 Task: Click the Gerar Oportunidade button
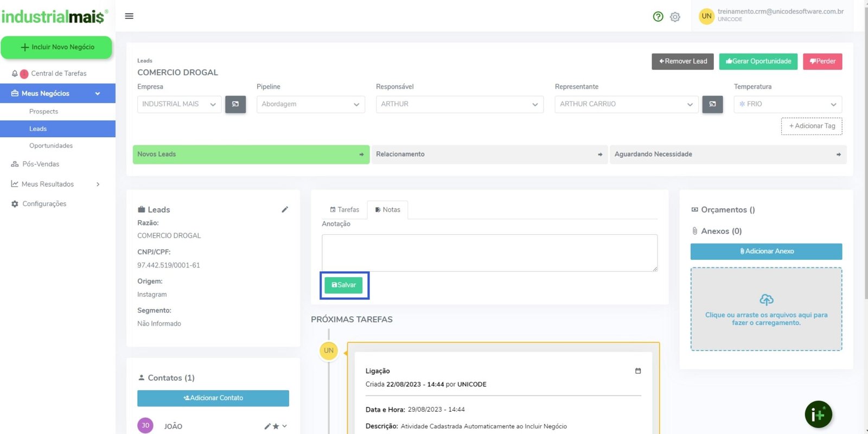(x=758, y=61)
